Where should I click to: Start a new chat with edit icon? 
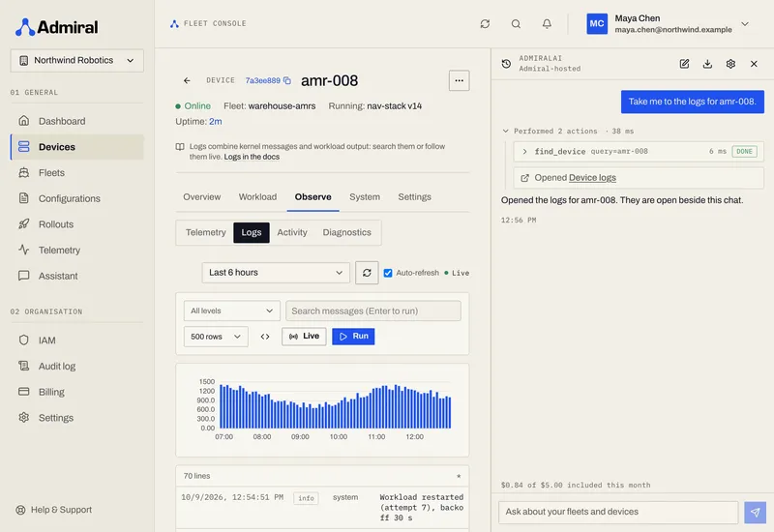[x=684, y=64]
